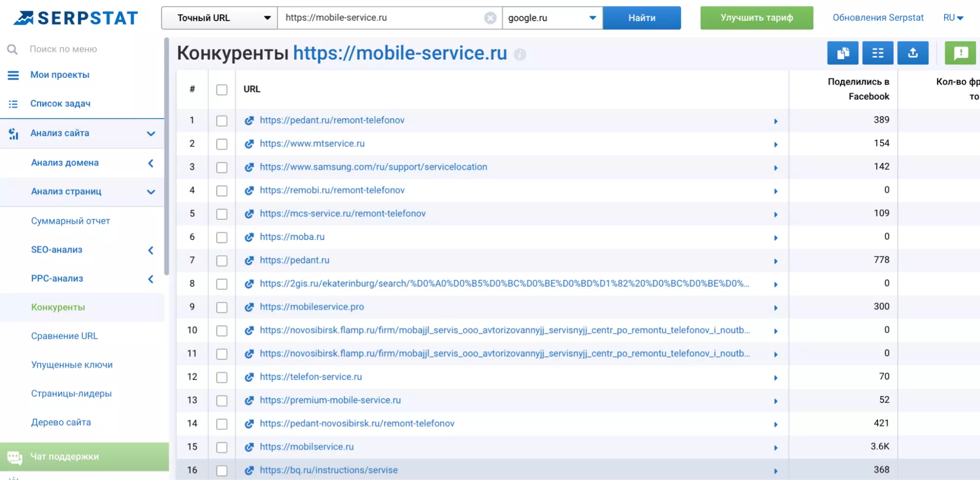Check the box for remobi.ru/remont-telefonov
Viewport: 980px width, 480px height.
click(x=222, y=191)
